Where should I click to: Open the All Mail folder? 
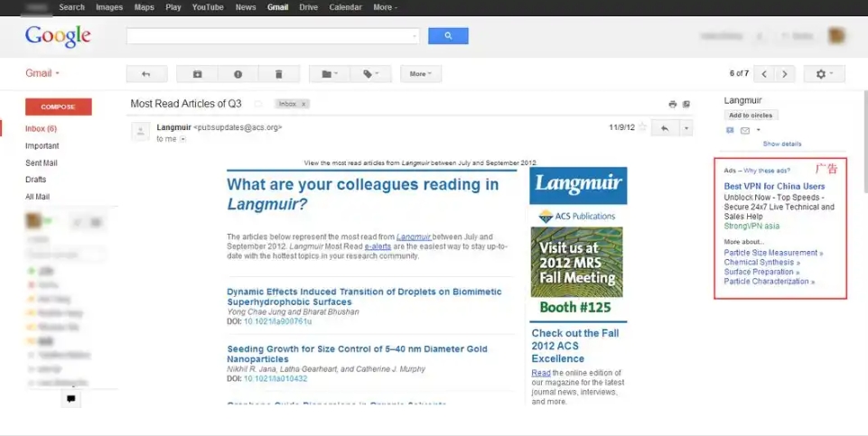38,197
